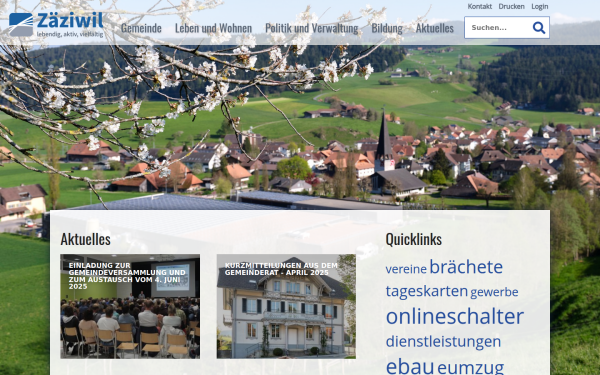Open the Gemeinde menu
The image size is (600, 375).
(141, 28)
